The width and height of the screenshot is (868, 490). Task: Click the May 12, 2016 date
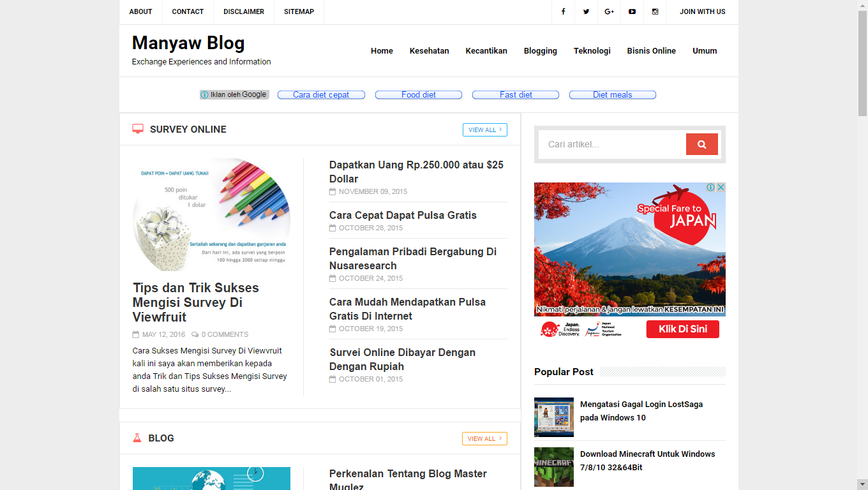[163, 334]
